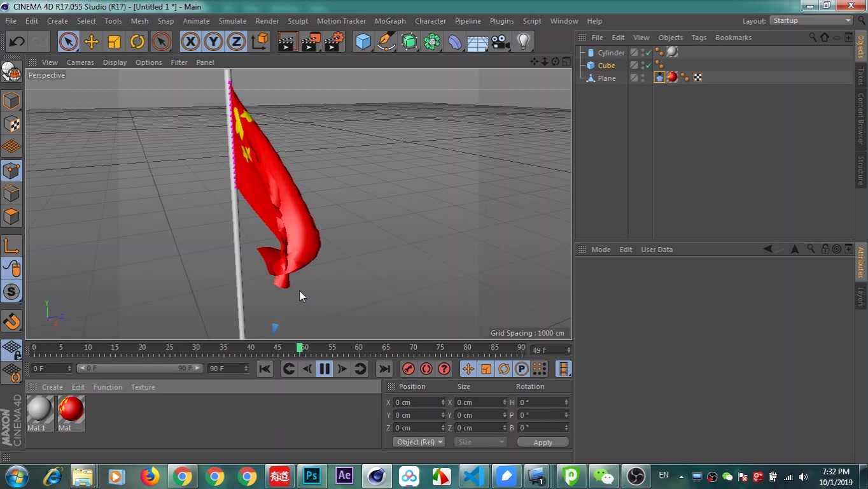Screen dimensions: 868x489
Task: Activate the Rotate tool
Action: tap(137, 41)
